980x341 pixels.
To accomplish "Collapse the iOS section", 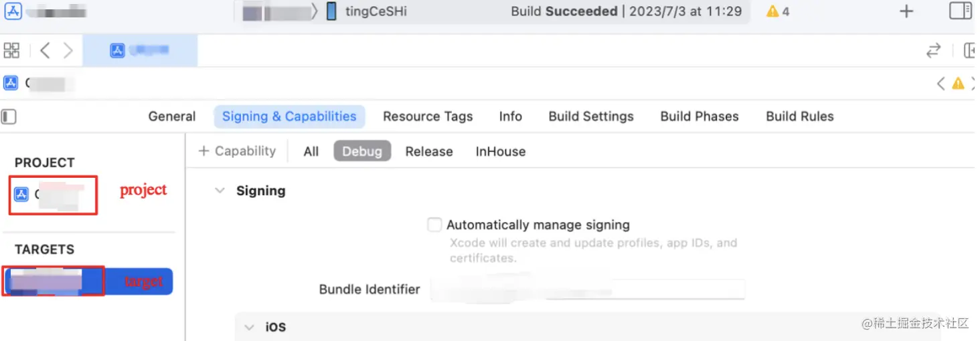I will [250, 327].
